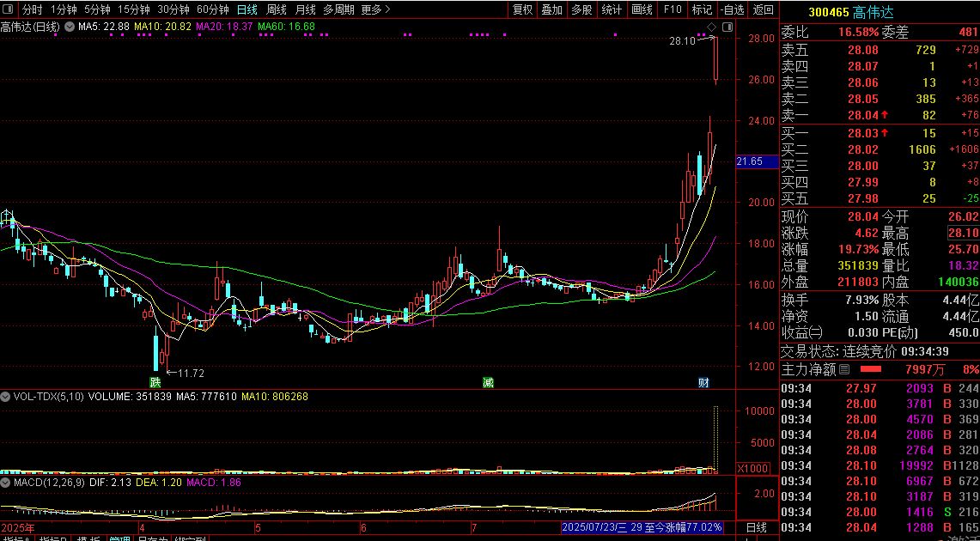Click the 最高 28.10 boxed value

(x=963, y=233)
